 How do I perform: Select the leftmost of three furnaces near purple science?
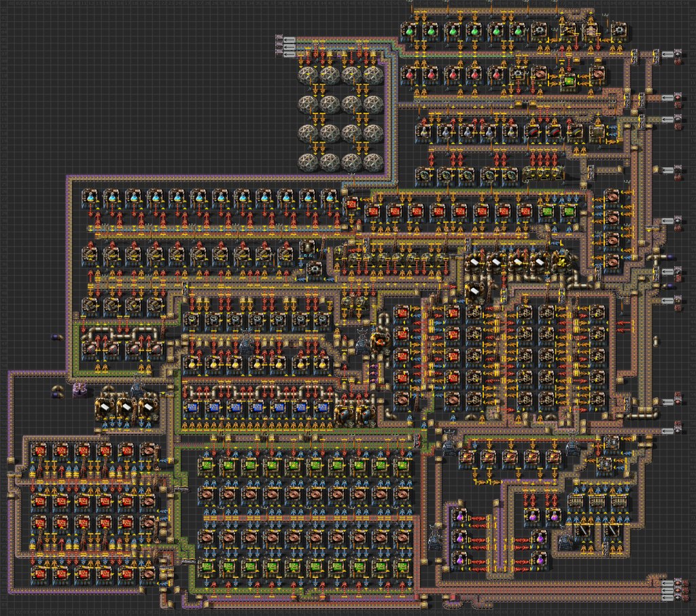coord(575,503)
